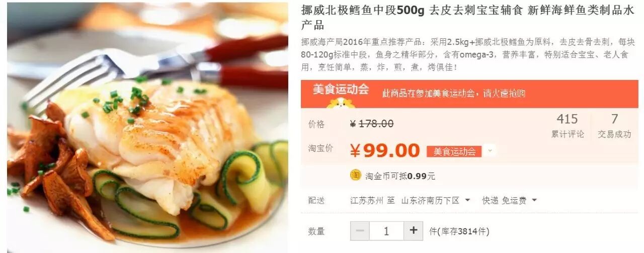Click the crossed-out ¥178.00 original price
644x253 pixels.
tap(372, 124)
